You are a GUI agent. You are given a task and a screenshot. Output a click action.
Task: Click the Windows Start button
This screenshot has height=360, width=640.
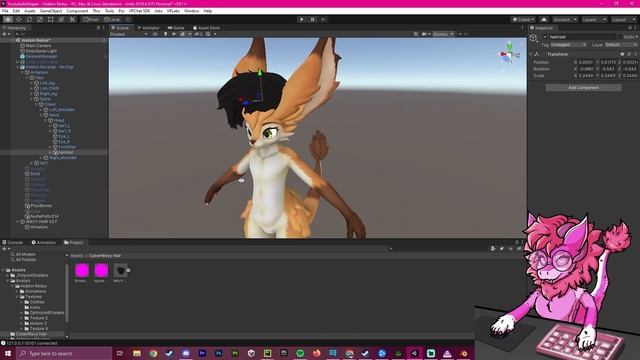coord(8,353)
